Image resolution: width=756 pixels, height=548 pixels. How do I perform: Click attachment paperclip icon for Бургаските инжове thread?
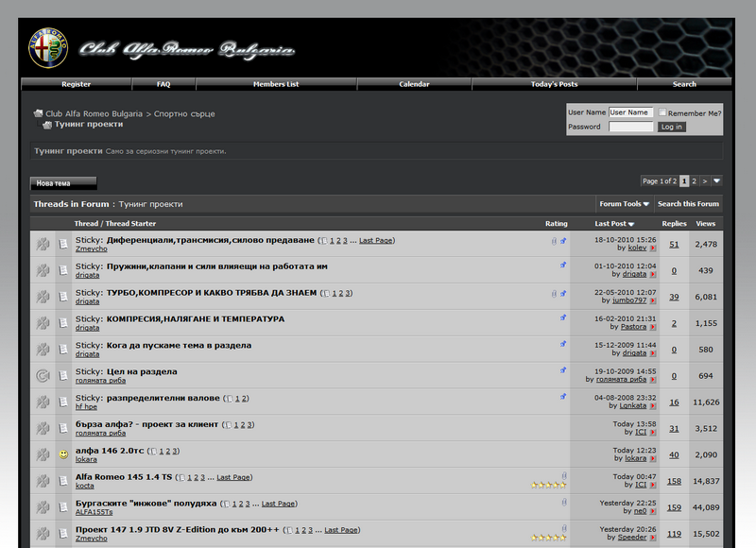pos(564,503)
